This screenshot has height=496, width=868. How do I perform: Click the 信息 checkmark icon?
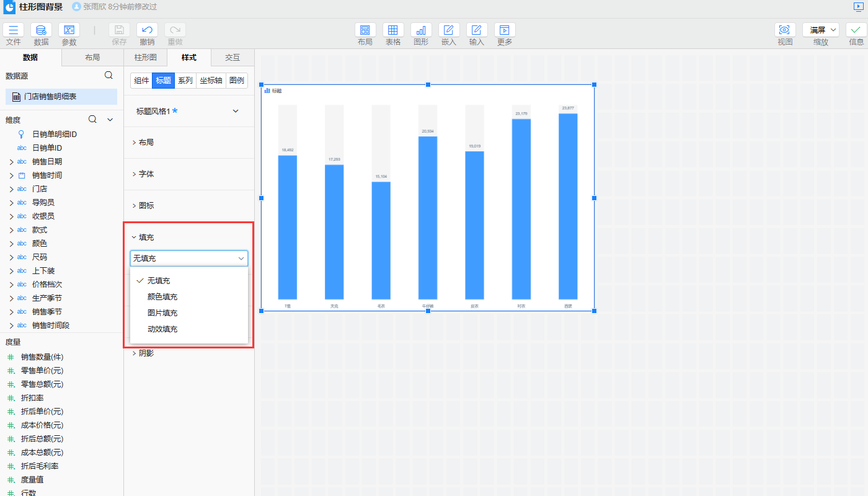[x=856, y=30]
